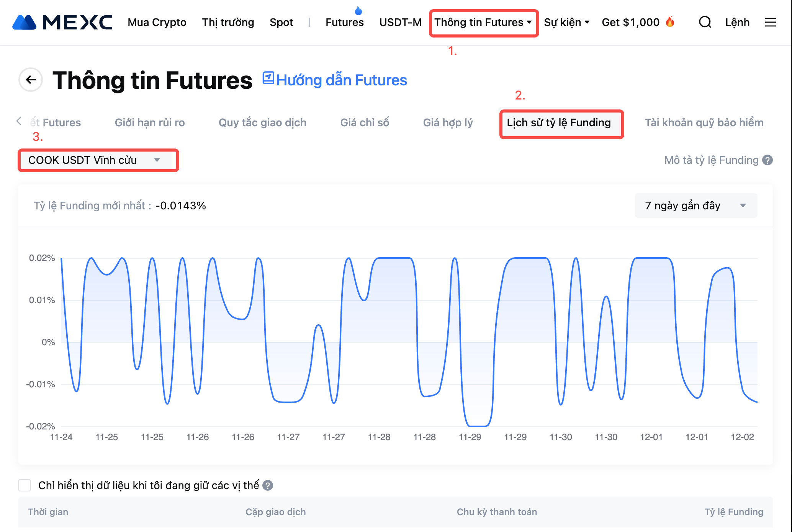Expand the Sự kiện menu
792x532 pixels.
[x=566, y=23]
